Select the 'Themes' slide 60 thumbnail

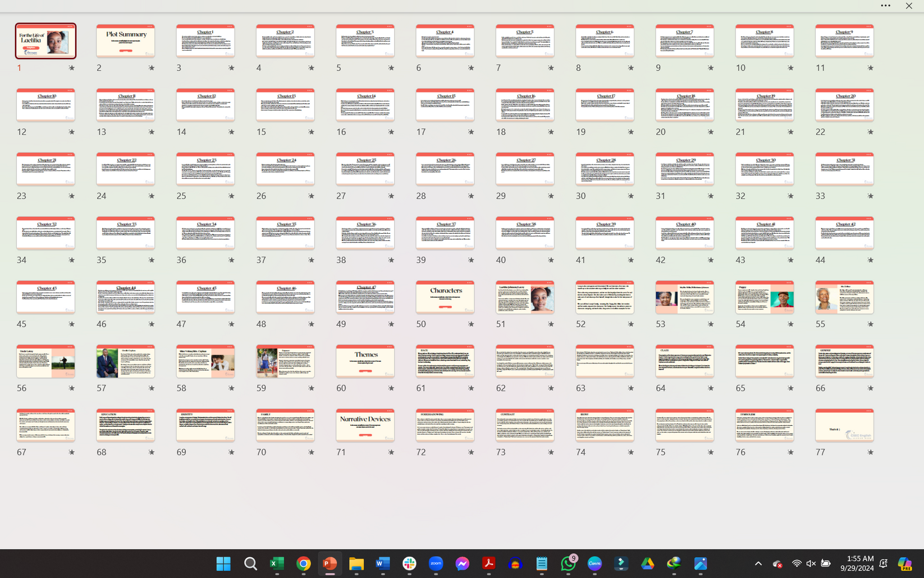pyautogui.click(x=365, y=361)
